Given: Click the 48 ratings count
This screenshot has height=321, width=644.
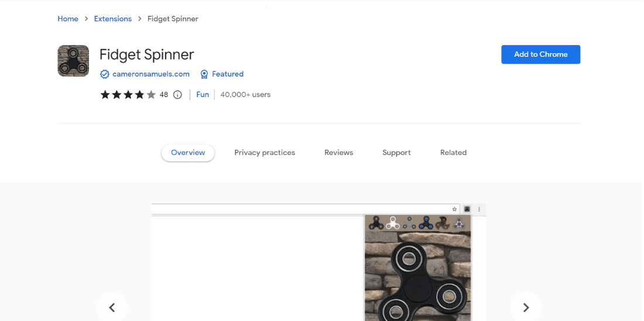Looking at the screenshot, I should pos(164,95).
